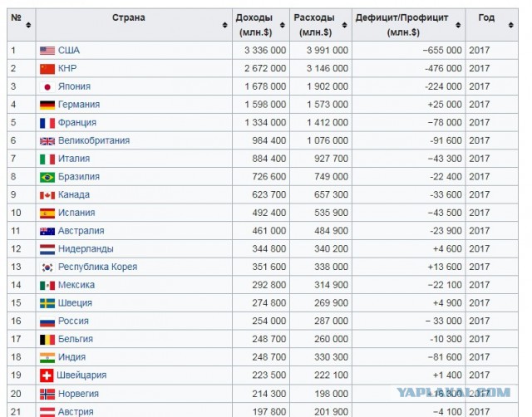Screen dimensions: 532x417
Task: Follow the Италия link
Action: click(x=74, y=159)
